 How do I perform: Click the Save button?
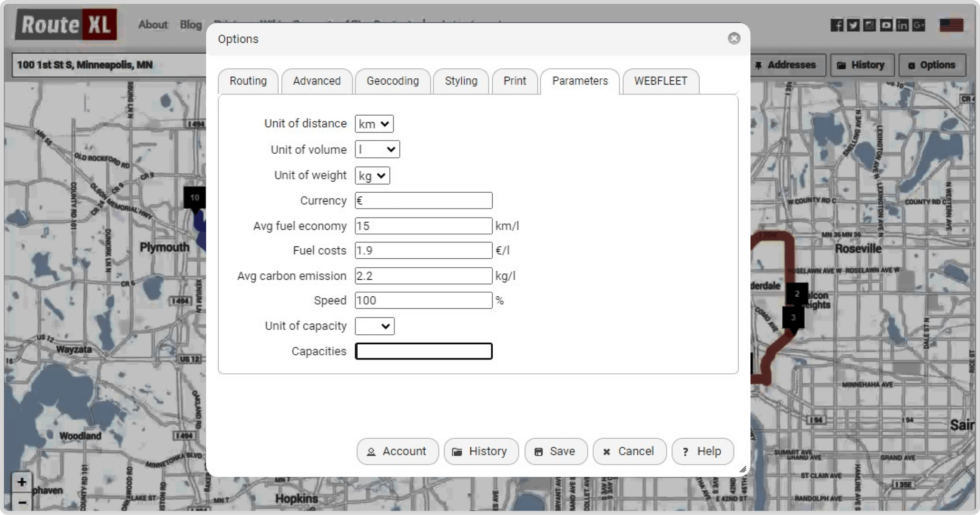click(554, 451)
